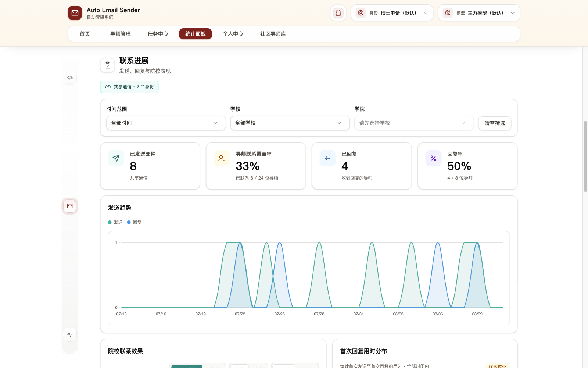
Task: Click the reply arrow icon on 已回复 card
Action: coord(327,158)
